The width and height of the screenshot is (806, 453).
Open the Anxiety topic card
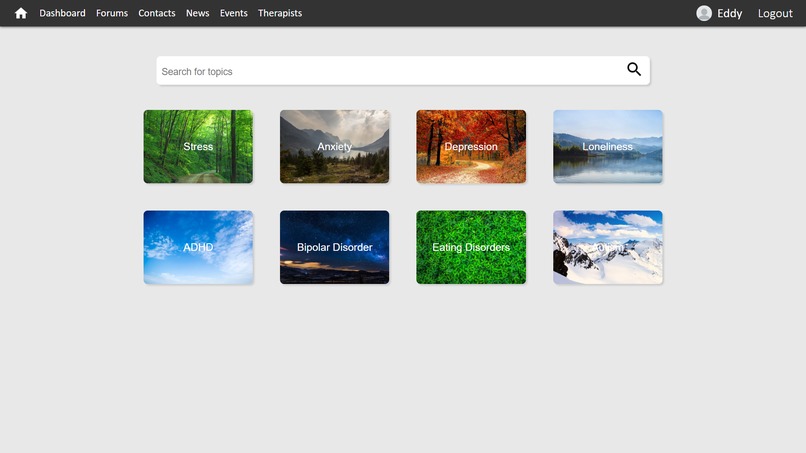tap(335, 147)
